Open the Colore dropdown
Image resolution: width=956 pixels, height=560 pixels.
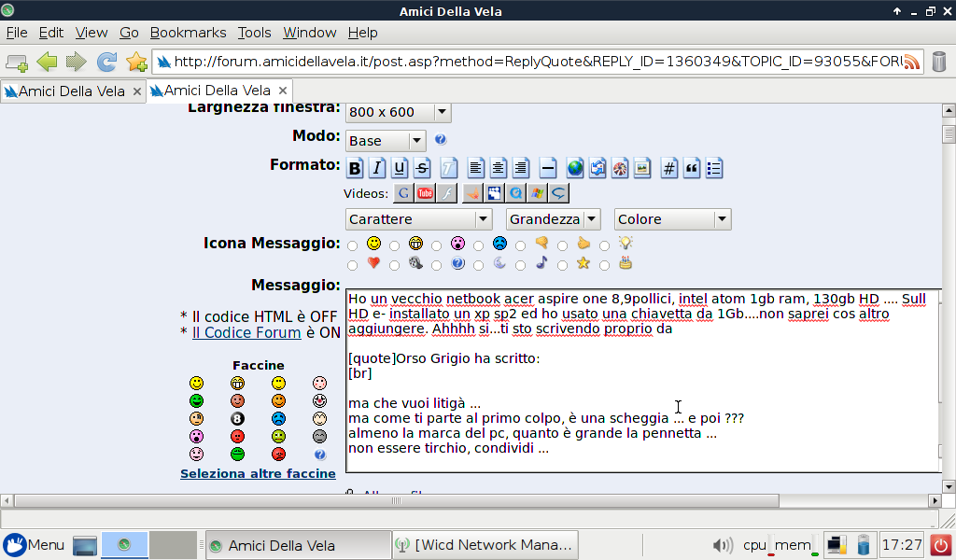pos(672,219)
